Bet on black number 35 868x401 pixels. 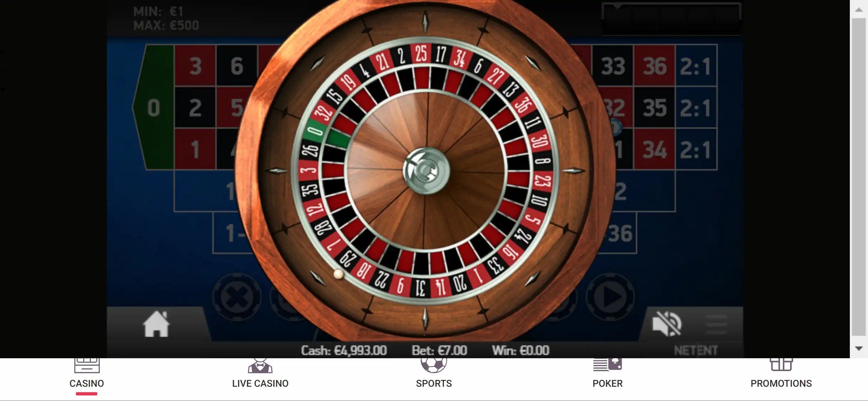pos(655,107)
